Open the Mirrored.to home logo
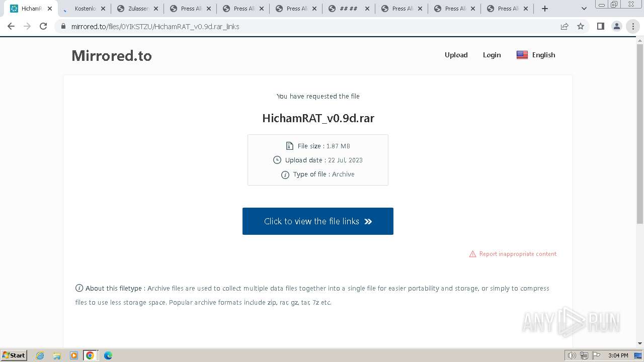This screenshot has height=362, width=644. pos(112,55)
